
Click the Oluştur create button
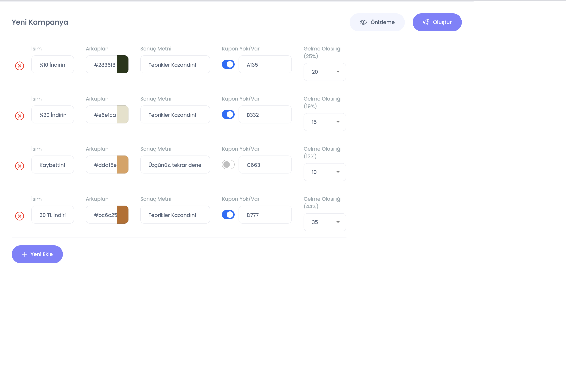[437, 22]
